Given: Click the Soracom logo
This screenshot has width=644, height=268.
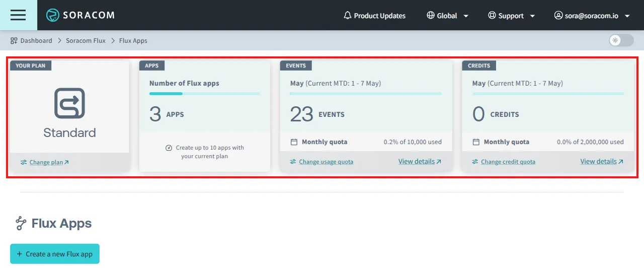Looking at the screenshot, I should tap(80, 15).
